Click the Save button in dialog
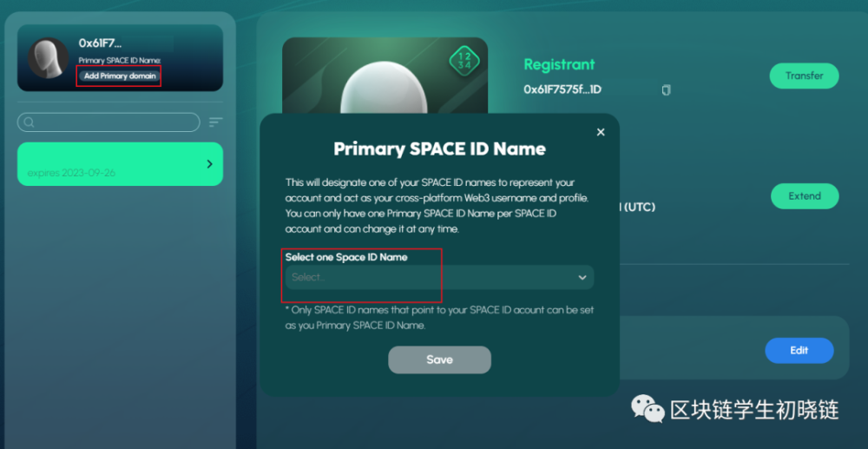This screenshot has width=868, height=449. [439, 360]
